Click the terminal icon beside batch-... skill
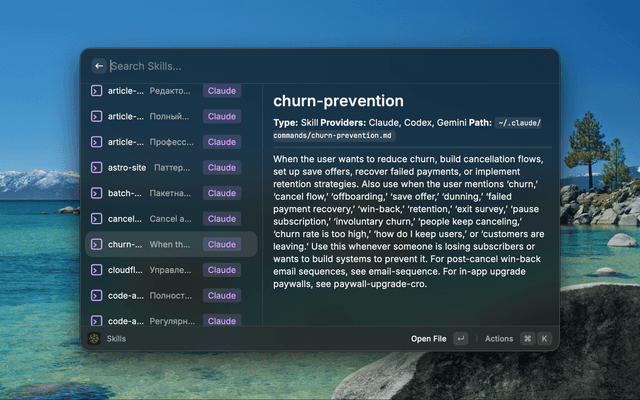Image resolution: width=640 pixels, height=400 pixels. point(96,193)
